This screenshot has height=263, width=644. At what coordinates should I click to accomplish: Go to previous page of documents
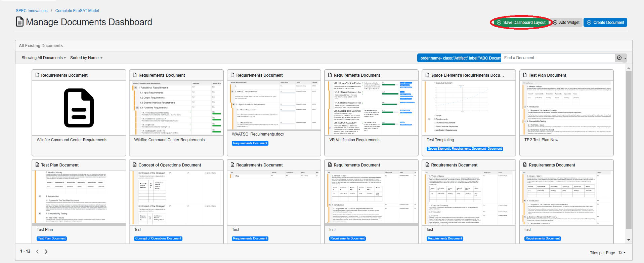coord(38,252)
